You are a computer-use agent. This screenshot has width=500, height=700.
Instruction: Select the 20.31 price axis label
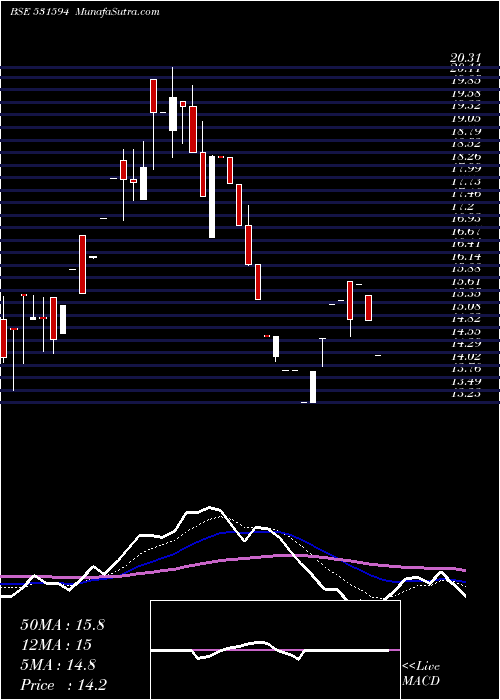pyautogui.click(x=466, y=58)
